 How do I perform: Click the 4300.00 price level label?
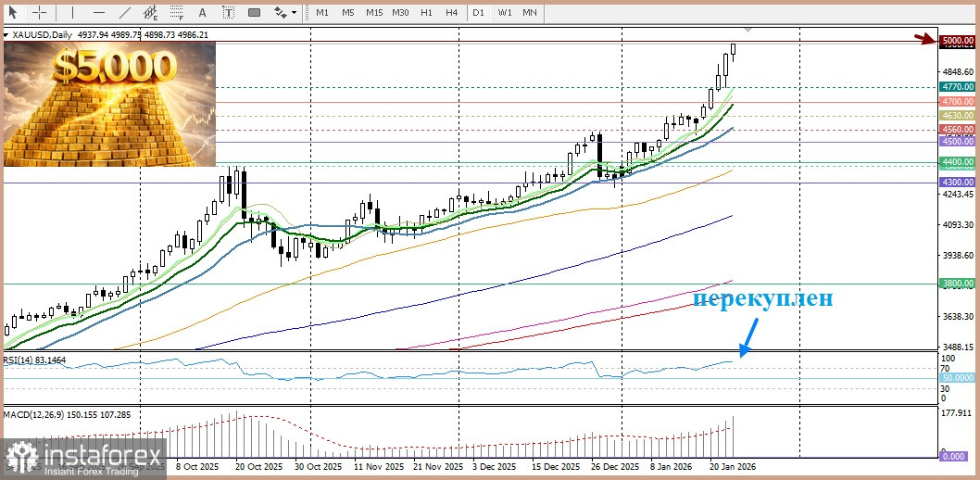point(959,182)
